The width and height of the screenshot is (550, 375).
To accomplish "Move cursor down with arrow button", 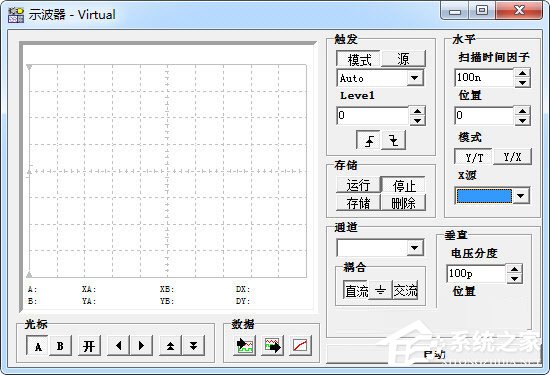I will tap(193, 346).
